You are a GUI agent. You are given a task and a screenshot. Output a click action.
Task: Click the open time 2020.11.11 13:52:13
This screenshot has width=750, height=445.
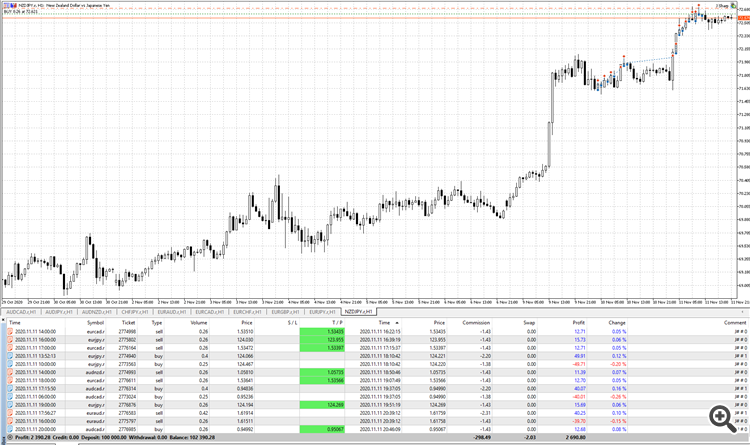(x=35, y=356)
